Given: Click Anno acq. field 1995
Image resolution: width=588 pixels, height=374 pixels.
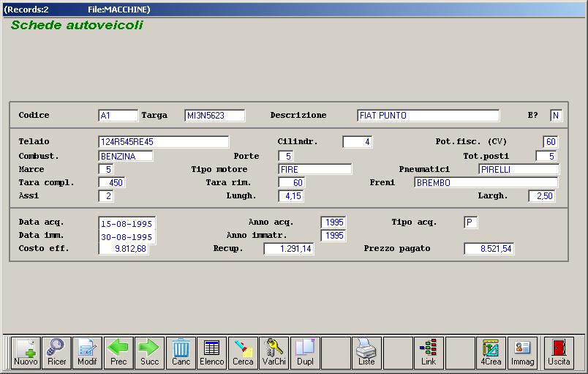Looking at the screenshot, I should (x=333, y=222).
